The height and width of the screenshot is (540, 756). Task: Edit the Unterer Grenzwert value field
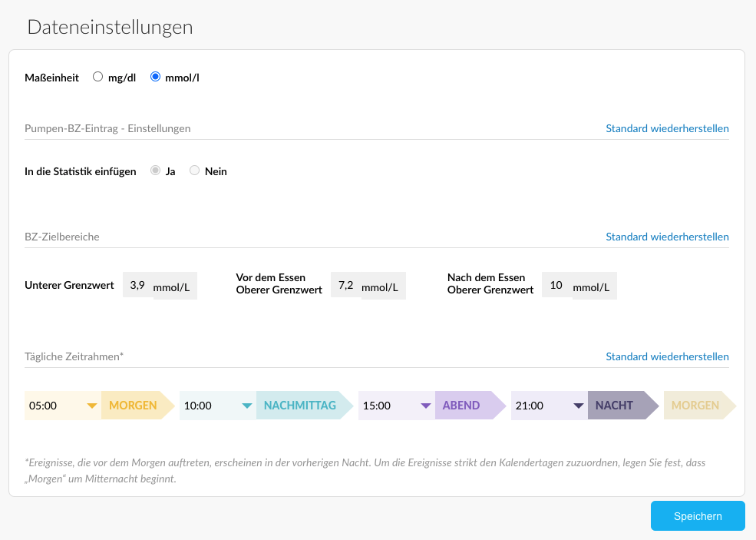click(x=138, y=285)
